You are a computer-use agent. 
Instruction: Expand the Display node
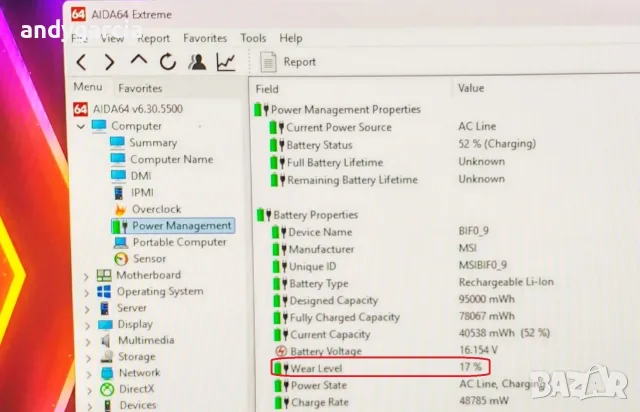[87, 326]
